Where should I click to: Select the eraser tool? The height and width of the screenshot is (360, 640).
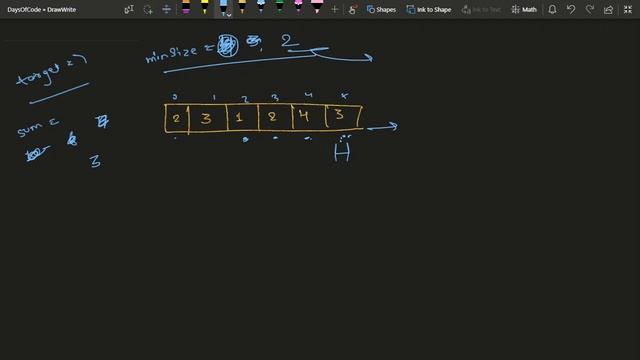tap(186, 8)
